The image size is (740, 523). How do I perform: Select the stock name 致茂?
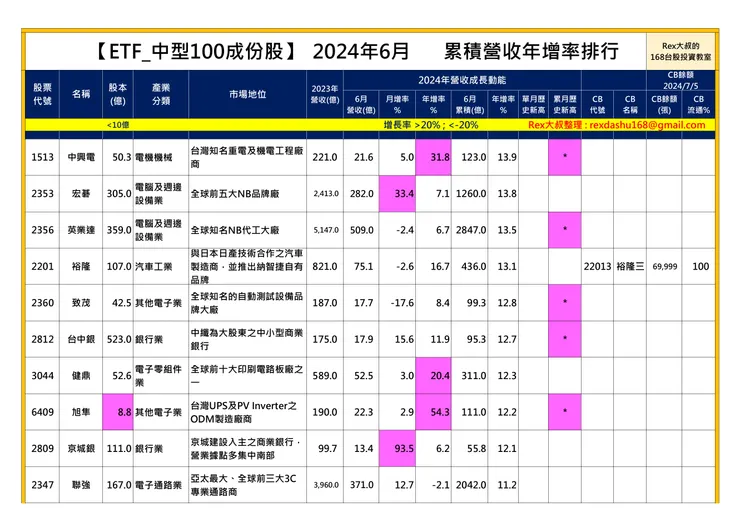(81, 303)
